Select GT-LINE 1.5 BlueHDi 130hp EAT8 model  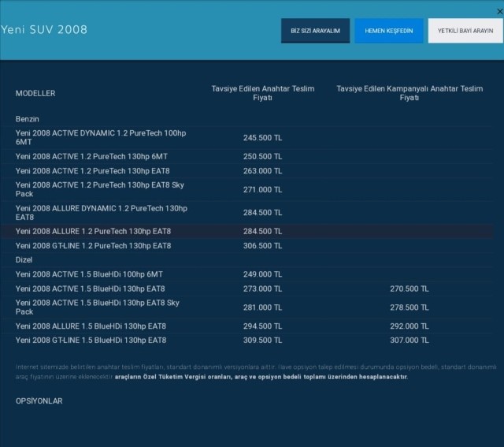point(91,340)
